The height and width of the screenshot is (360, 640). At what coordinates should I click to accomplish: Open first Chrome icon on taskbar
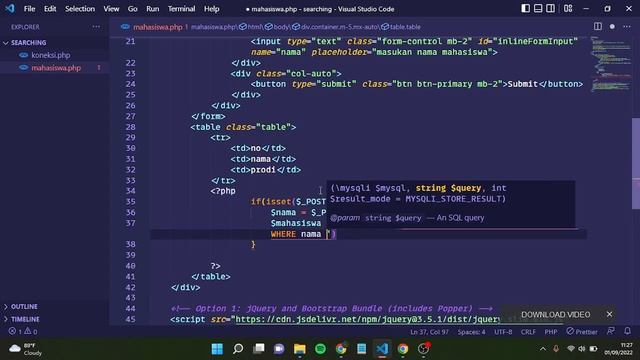(341, 349)
